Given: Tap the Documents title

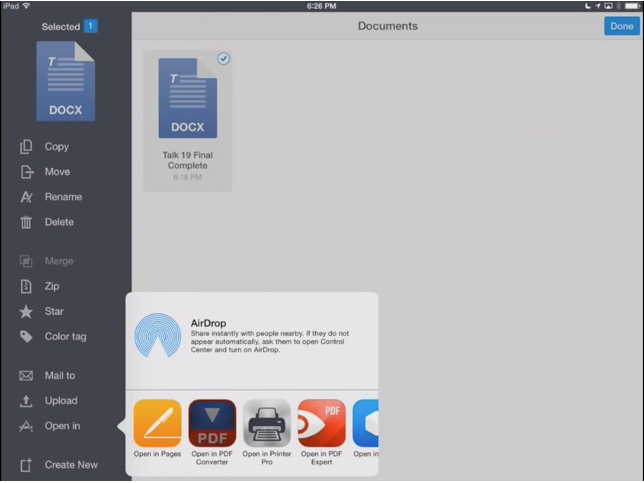Looking at the screenshot, I should click(x=388, y=26).
